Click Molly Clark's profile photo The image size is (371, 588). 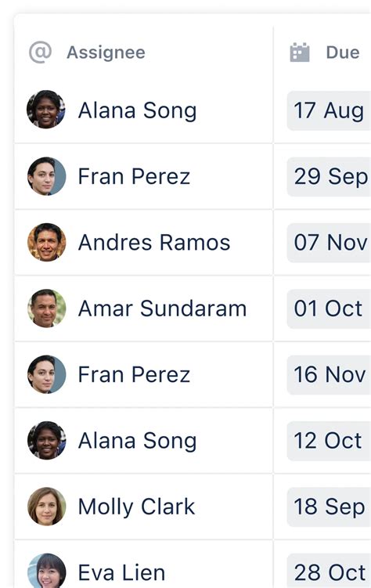[x=47, y=507]
